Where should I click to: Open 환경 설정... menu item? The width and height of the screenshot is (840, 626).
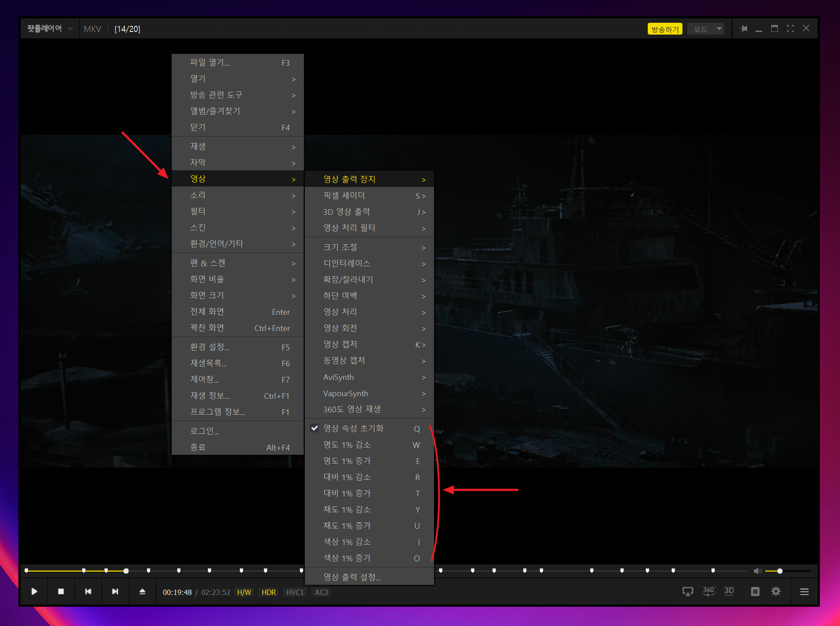pyautogui.click(x=238, y=347)
